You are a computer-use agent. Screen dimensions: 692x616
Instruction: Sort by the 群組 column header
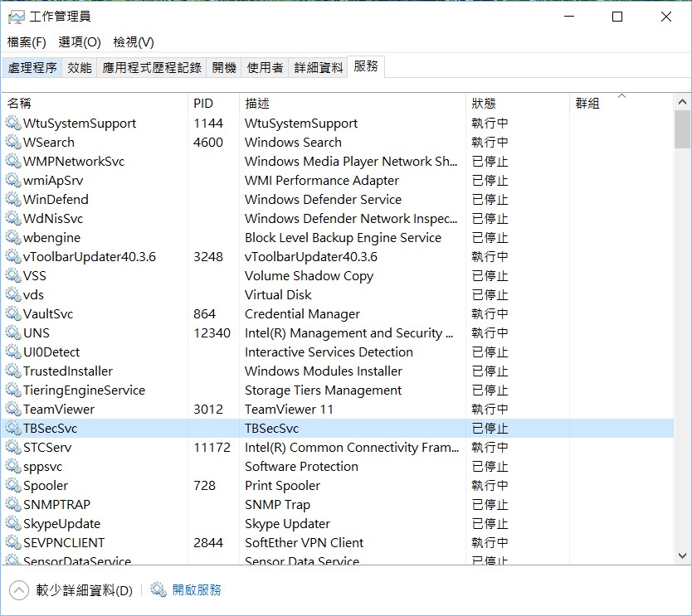(621, 103)
